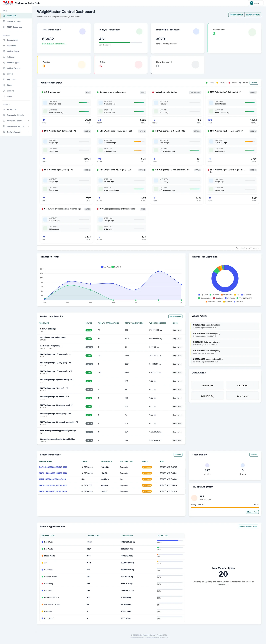
Task: Click the Fleet Summary Vehicles circle icon
Action: 207,465
